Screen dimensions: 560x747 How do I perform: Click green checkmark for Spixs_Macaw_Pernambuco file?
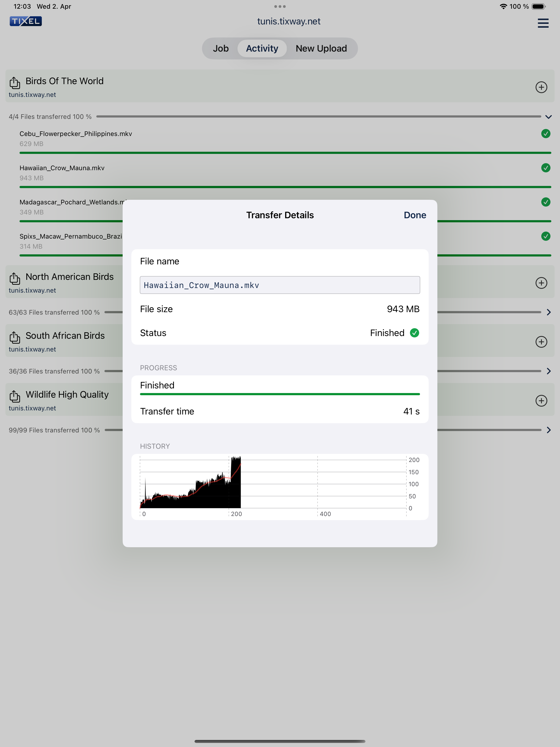(546, 236)
